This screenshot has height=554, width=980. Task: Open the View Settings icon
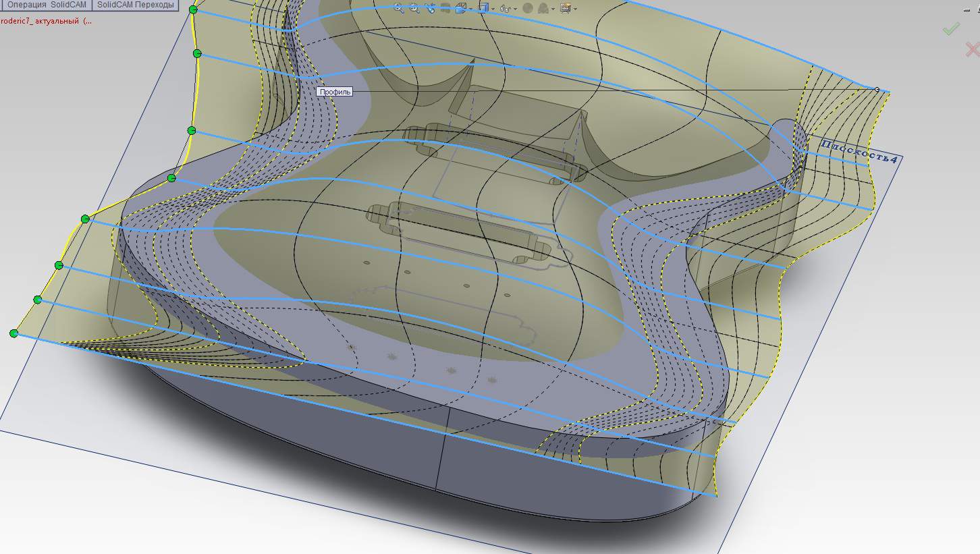[x=565, y=8]
